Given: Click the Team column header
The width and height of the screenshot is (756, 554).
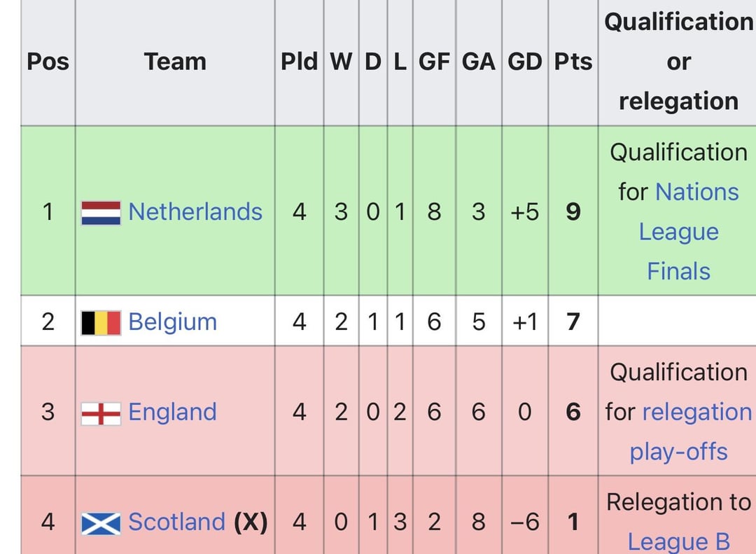Looking at the screenshot, I should [175, 62].
